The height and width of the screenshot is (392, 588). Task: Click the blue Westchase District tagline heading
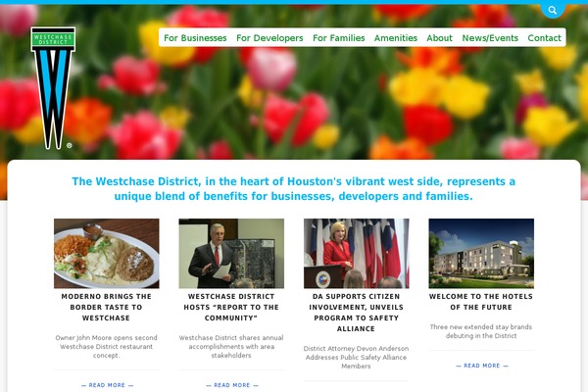click(294, 189)
